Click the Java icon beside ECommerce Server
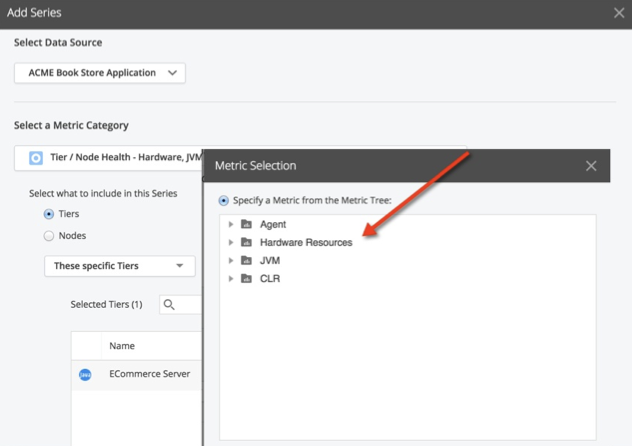Screen dimensions: 632x446 click(85, 375)
